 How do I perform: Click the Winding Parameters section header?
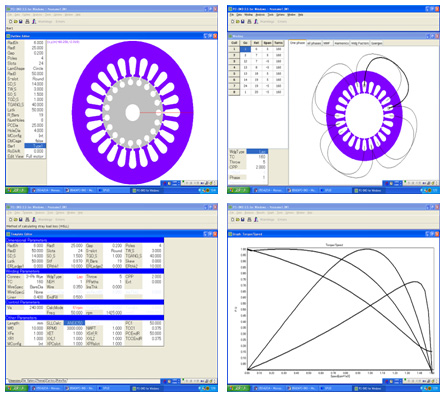pyautogui.click(x=85, y=271)
